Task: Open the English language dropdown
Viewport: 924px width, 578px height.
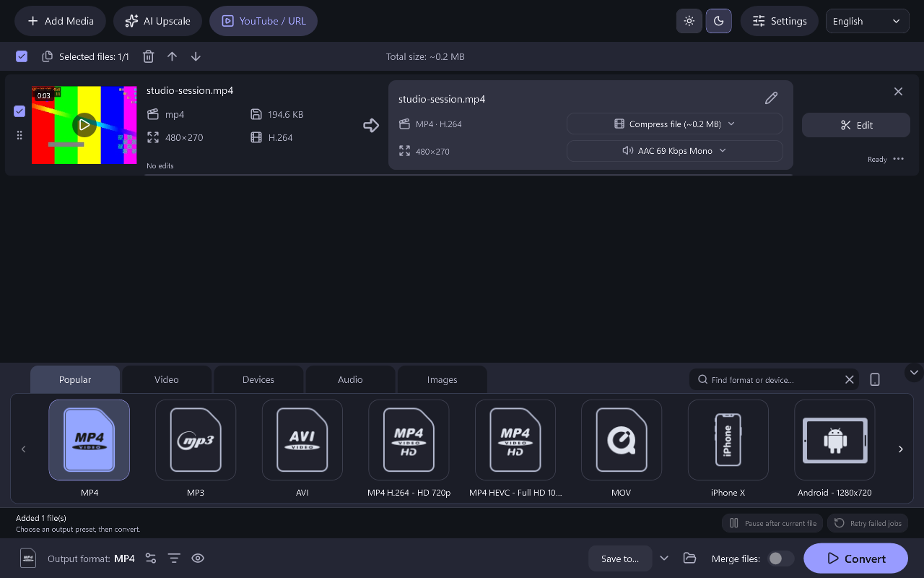Action: [x=867, y=21]
